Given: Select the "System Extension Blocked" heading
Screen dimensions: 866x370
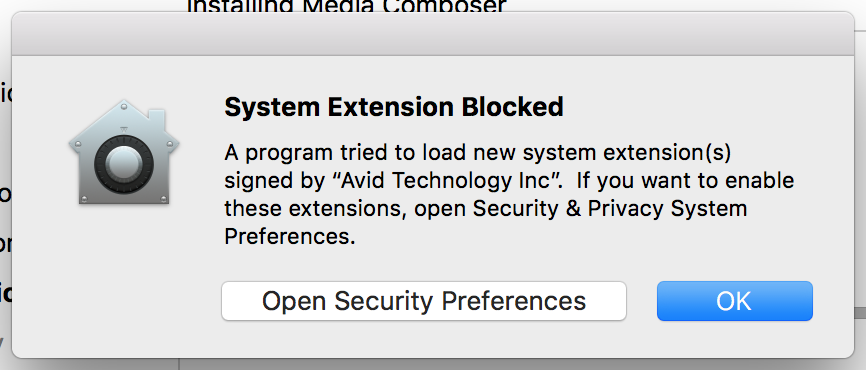Looking at the screenshot, I should click(394, 107).
